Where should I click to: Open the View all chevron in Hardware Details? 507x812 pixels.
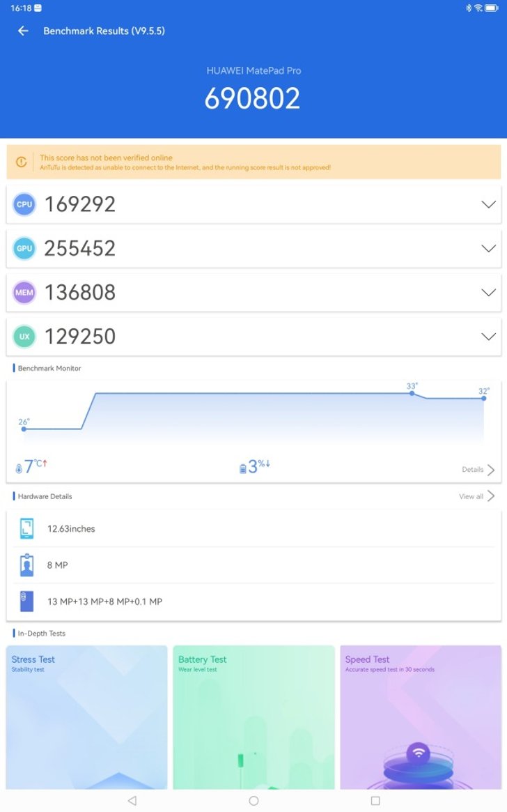tap(491, 496)
